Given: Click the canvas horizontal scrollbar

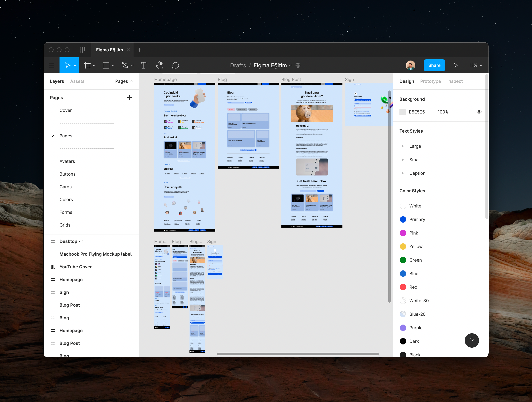Looking at the screenshot, I should [x=298, y=354].
